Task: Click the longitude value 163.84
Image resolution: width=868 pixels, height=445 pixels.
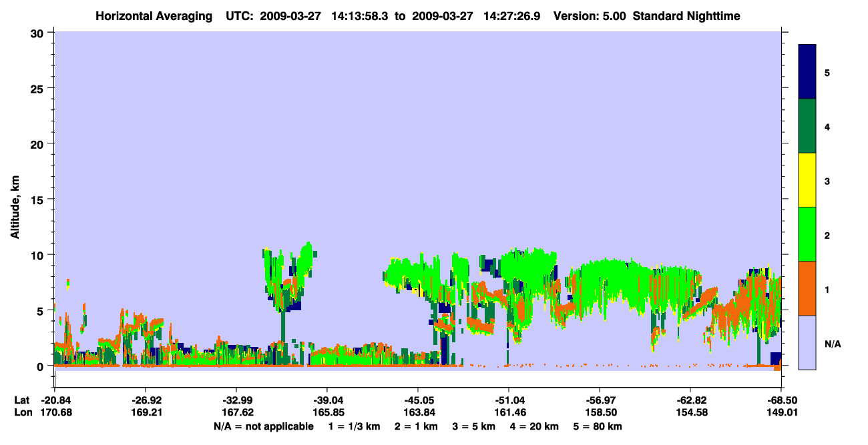Action: click(x=419, y=413)
